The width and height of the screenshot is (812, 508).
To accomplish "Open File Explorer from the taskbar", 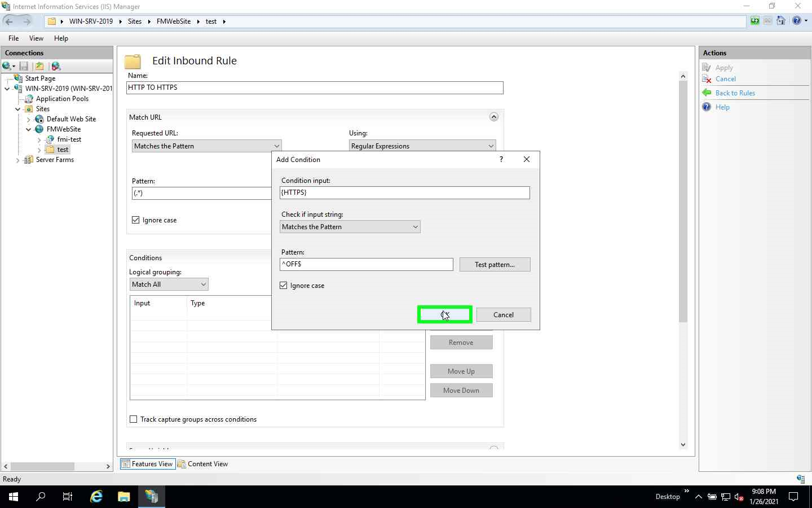I will coord(123,497).
